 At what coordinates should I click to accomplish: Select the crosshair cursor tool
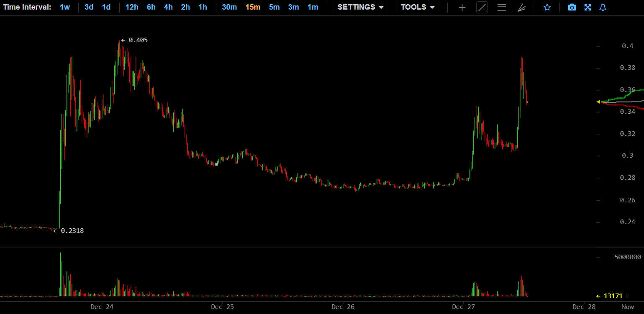(462, 8)
